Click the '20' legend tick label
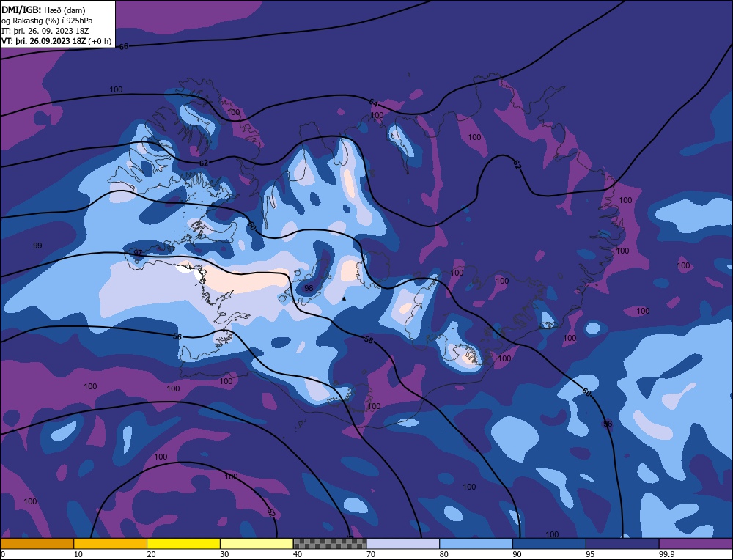The image size is (733, 560). [151, 554]
